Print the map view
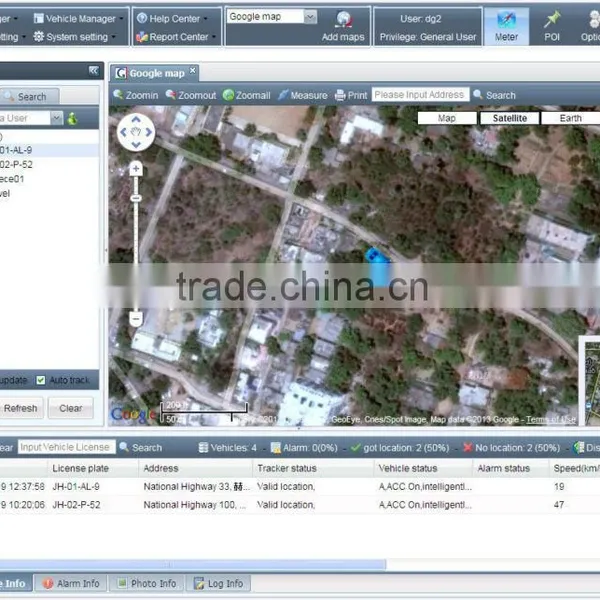Viewport: 600px width, 600px height. click(x=351, y=95)
